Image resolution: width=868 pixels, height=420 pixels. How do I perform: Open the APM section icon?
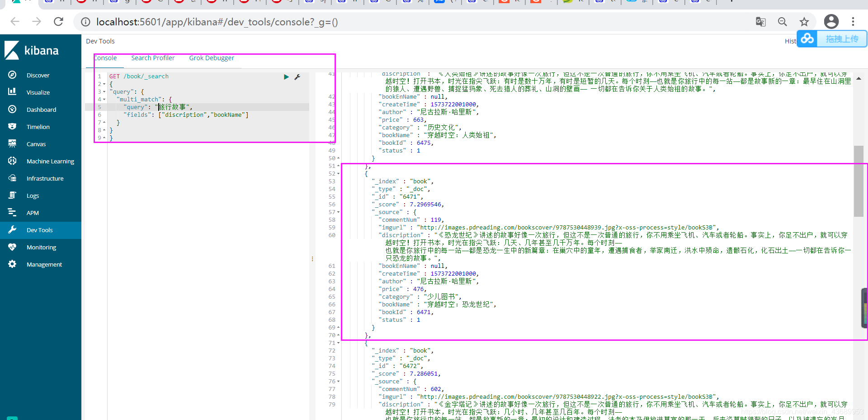pyautogui.click(x=12, y=212)
